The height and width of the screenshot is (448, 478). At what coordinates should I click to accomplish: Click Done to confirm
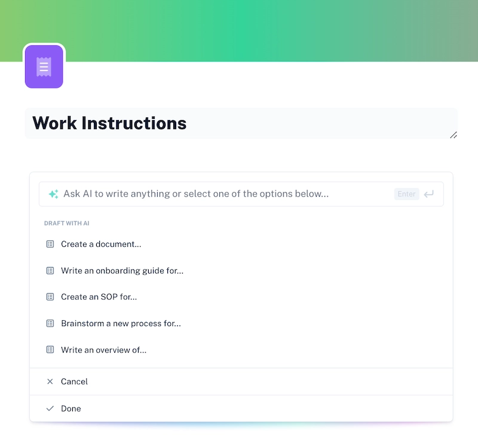click(71, 408)
